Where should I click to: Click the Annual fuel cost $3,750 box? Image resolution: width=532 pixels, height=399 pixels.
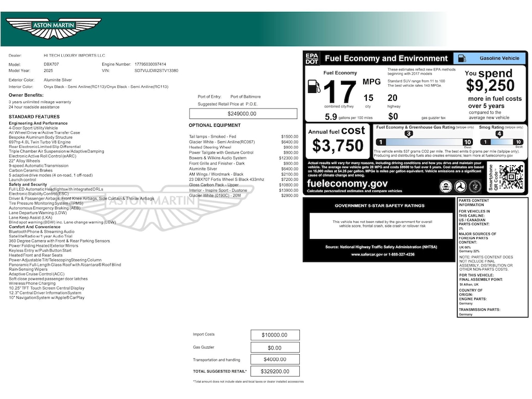pos(338,140)
